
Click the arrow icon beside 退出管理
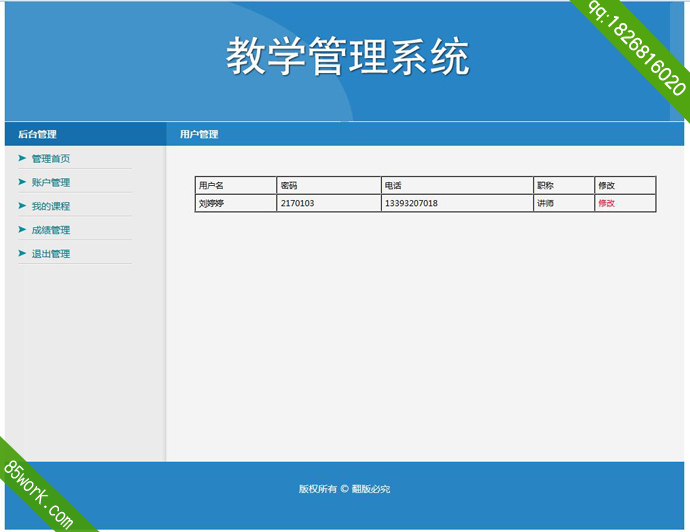point(22,254)
